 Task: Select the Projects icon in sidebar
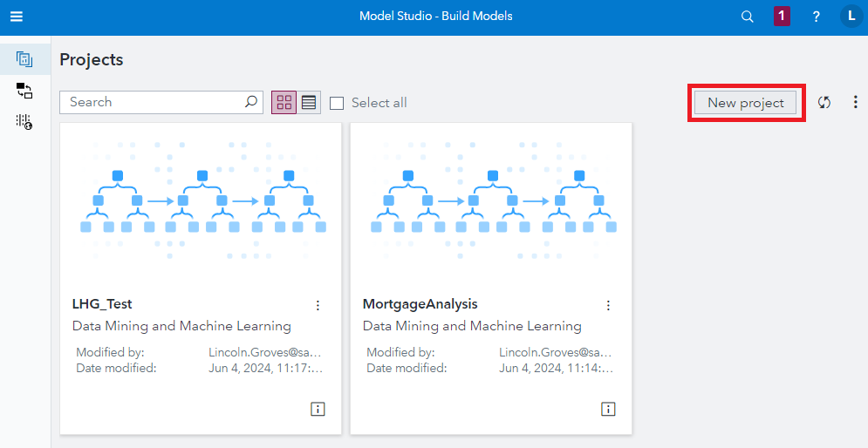pyautogui.click(x=24, y=59)
